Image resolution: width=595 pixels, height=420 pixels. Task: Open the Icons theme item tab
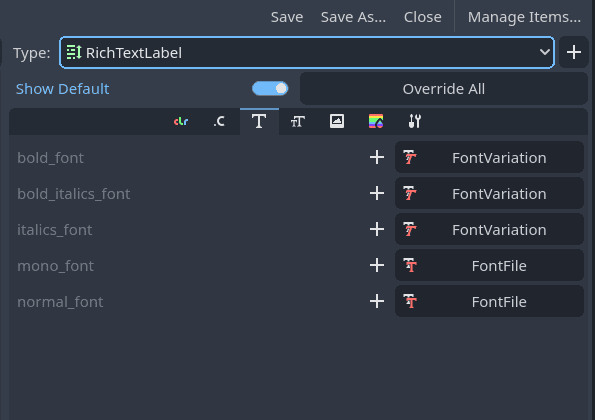click(337, 121)
